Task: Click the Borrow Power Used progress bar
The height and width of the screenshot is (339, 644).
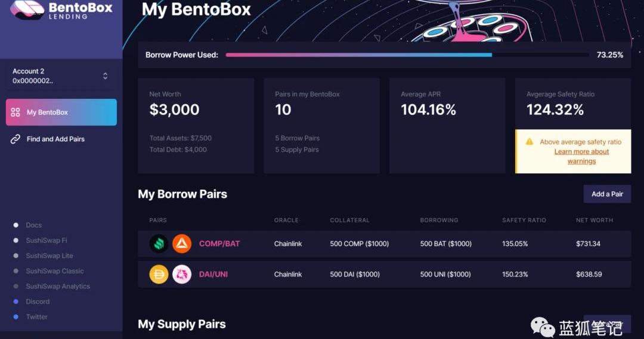Action: pyautogui.click(x=407, y=55)
